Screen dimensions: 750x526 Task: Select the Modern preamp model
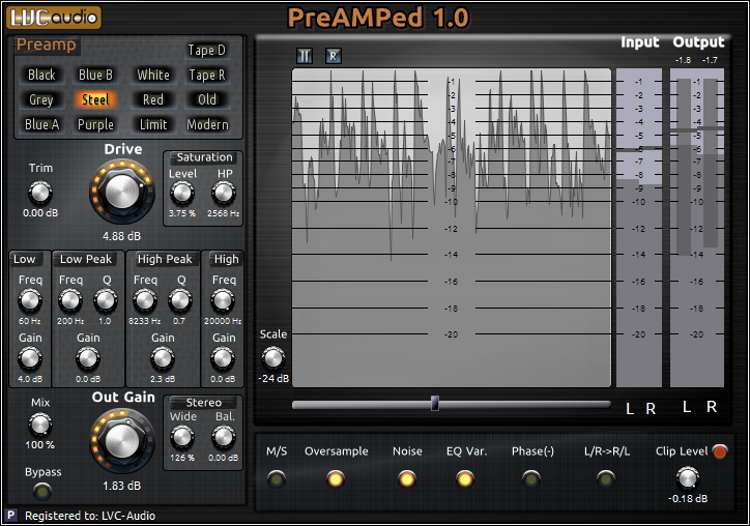click(x=207, y=125)
